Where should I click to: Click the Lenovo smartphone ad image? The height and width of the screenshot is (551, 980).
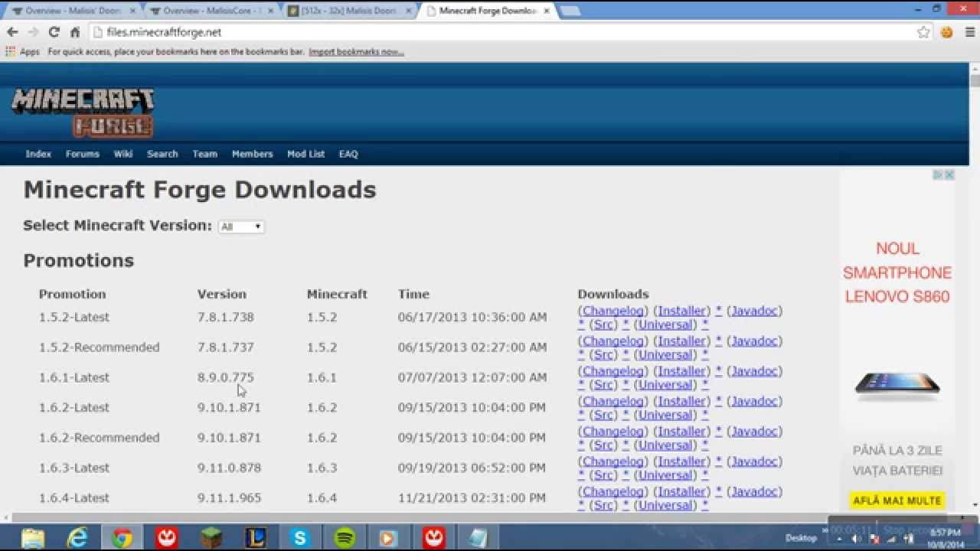click(897, 385)
